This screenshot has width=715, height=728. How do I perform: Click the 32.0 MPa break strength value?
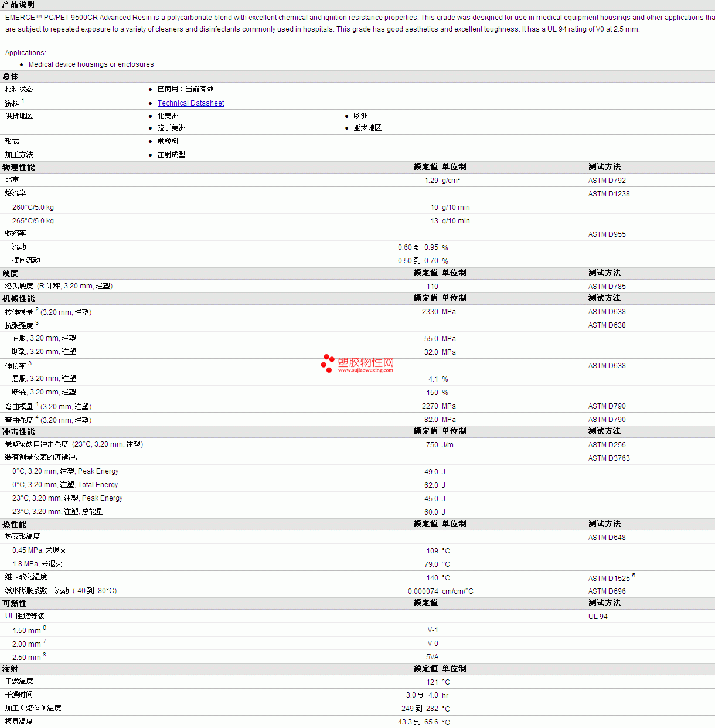point(440,352)
